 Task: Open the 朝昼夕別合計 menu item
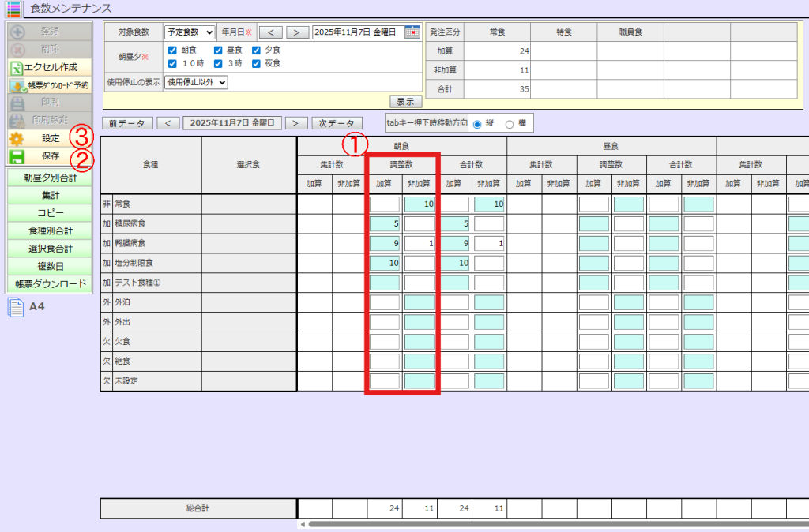tap(50, 178)
